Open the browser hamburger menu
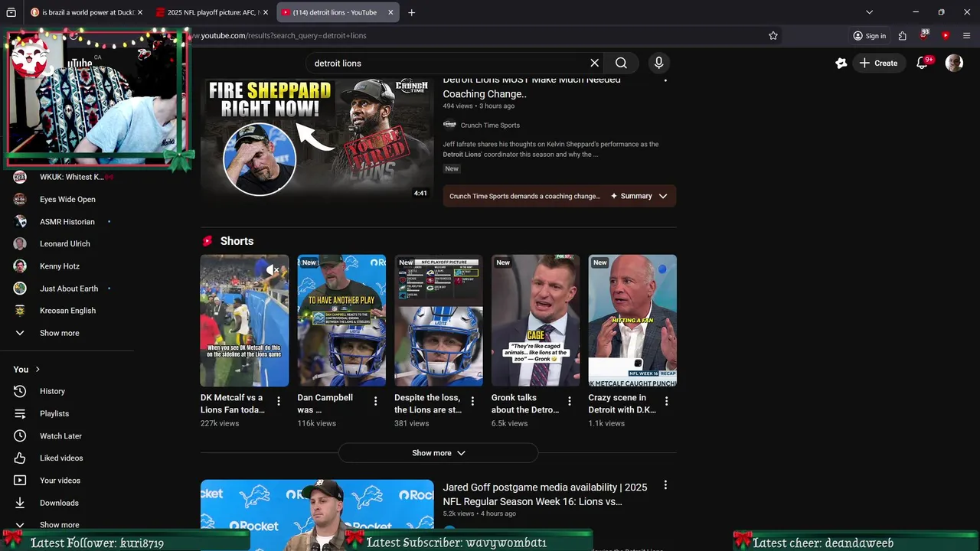Viewport: 980px width, 551px height. (966, 35)
